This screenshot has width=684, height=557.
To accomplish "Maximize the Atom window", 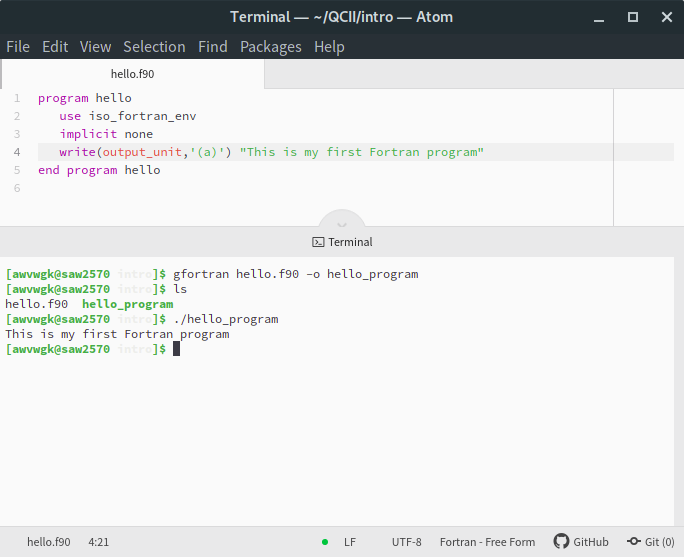I will [633, 17].
